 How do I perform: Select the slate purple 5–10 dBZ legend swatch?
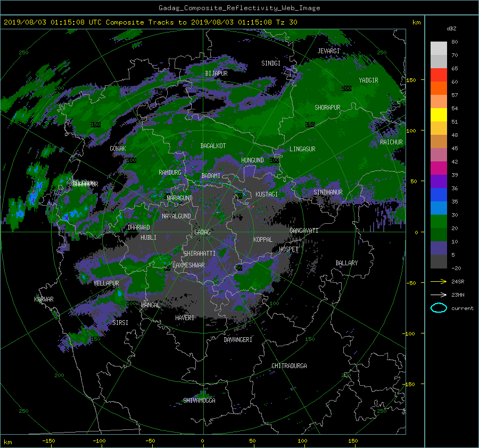[439, 248]
